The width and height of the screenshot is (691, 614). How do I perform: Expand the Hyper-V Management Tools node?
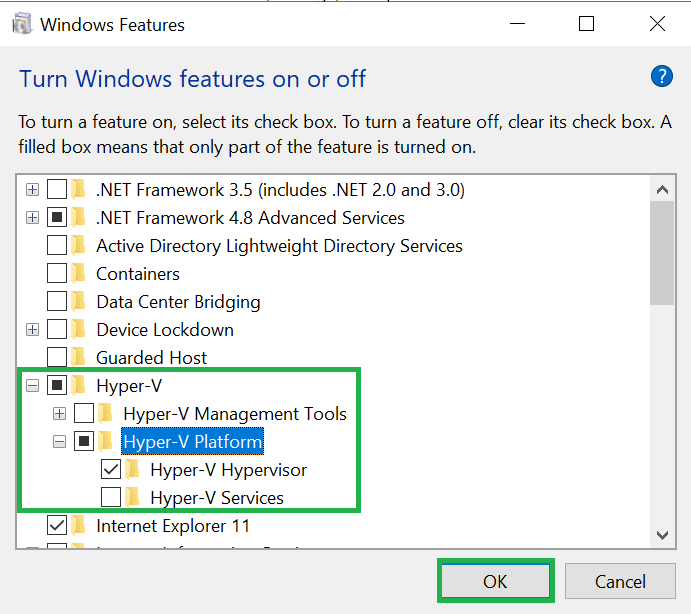coord(60,414)
